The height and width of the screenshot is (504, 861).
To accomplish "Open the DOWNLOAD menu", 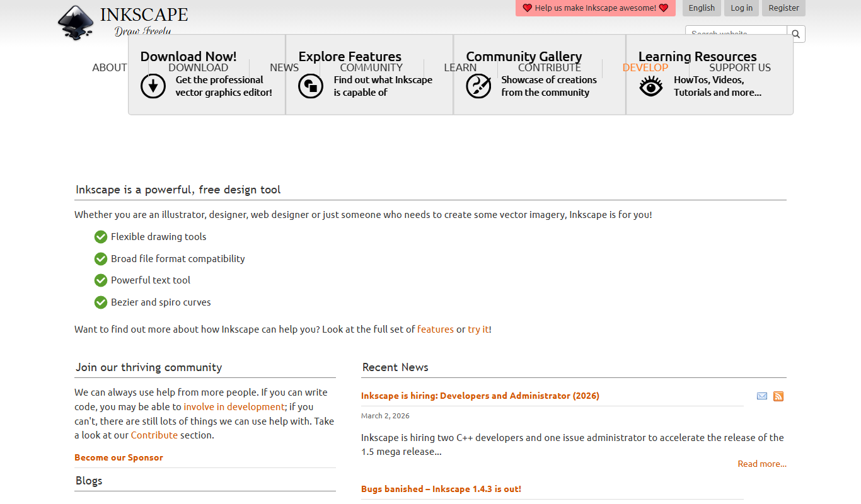I will [199, 67].
